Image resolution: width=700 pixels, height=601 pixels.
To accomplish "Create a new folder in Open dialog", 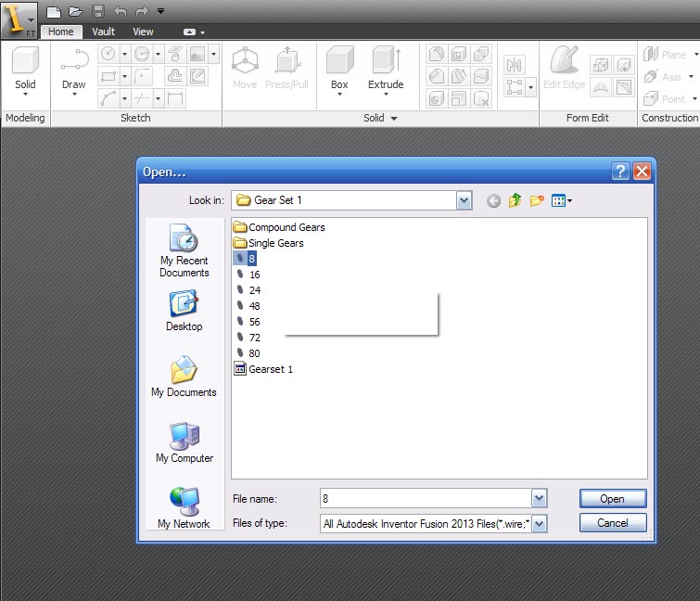I will click(x=537, y=200).
